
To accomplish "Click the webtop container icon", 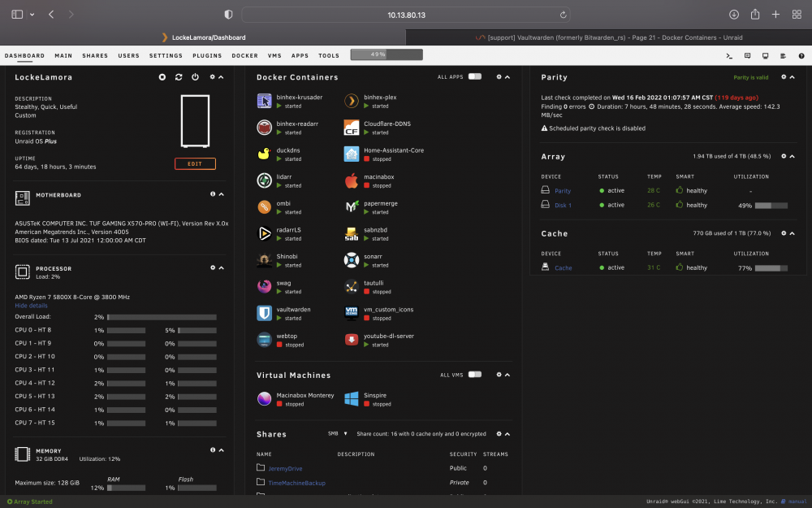I will 264,340.
